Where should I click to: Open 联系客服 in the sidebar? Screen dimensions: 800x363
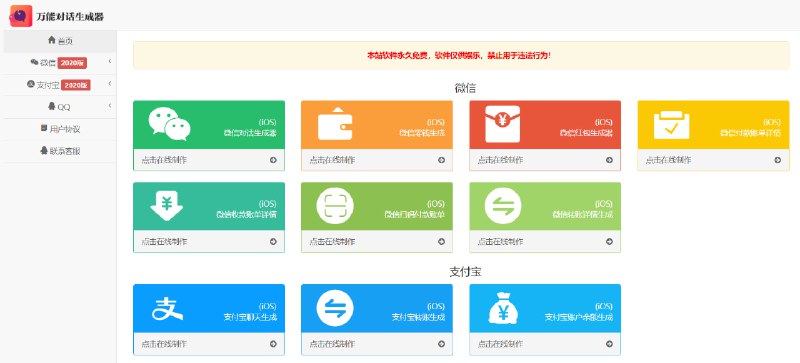tap(60, 151)
